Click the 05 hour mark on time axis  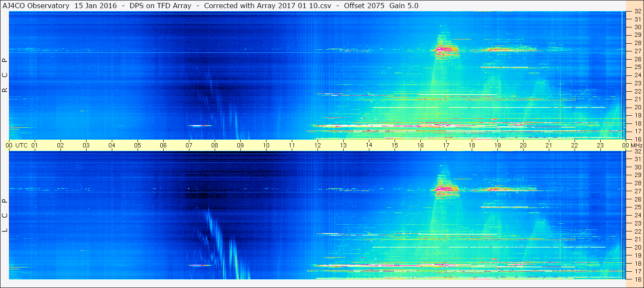coord(138,145)
